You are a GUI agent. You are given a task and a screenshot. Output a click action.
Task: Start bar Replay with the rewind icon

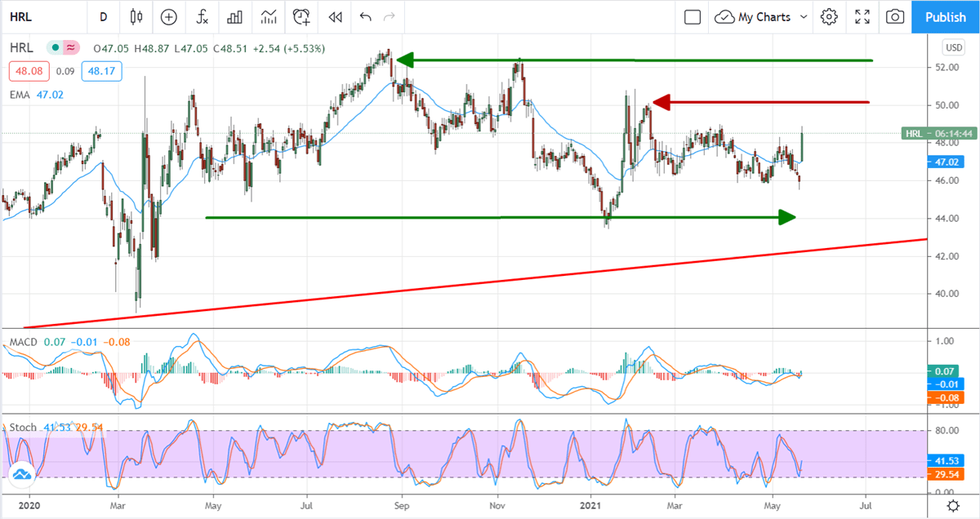335,17
